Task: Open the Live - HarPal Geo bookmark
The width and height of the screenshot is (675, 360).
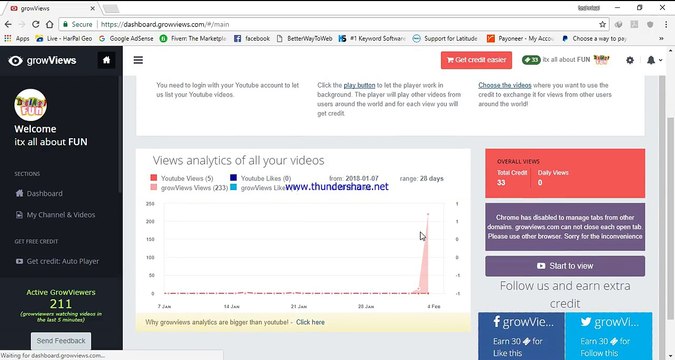Action: click(64, 38)
